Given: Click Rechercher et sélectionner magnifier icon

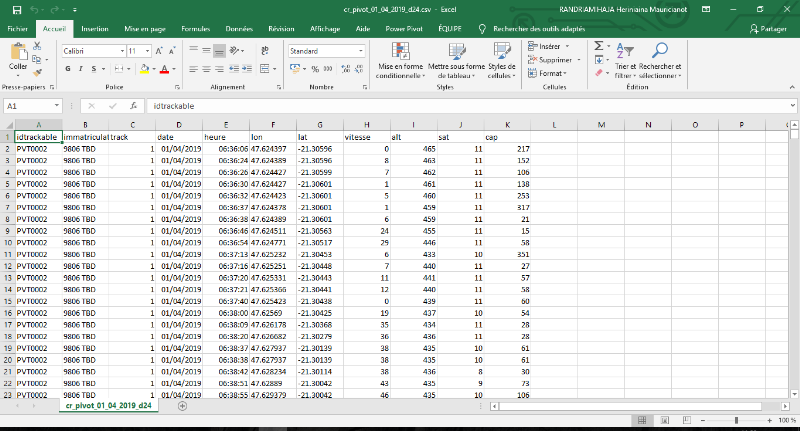Looking at the screenshot, I should (x=660, y=52).
